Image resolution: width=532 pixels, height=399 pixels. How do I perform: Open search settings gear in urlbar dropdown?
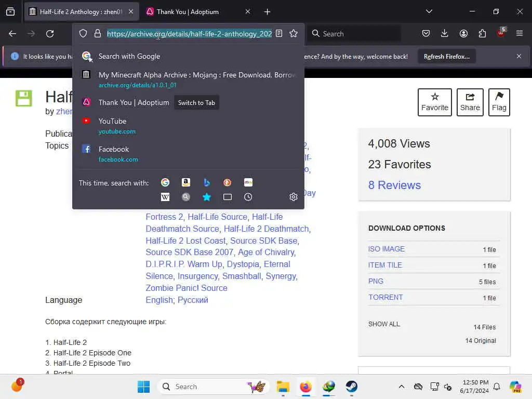pos(294,197)
